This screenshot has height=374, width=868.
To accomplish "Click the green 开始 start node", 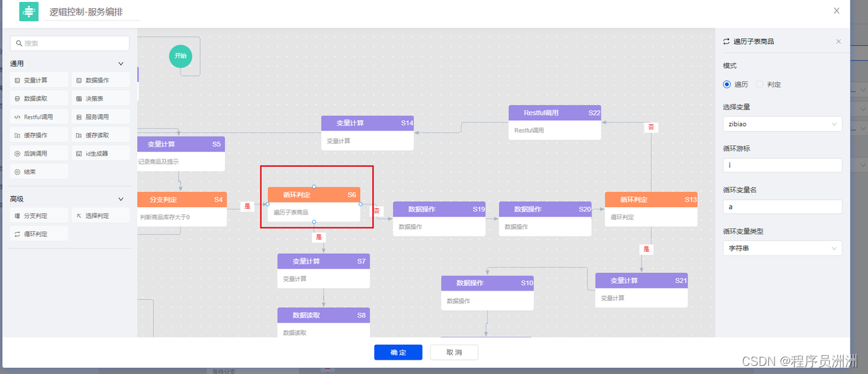I will coord(180,56).
